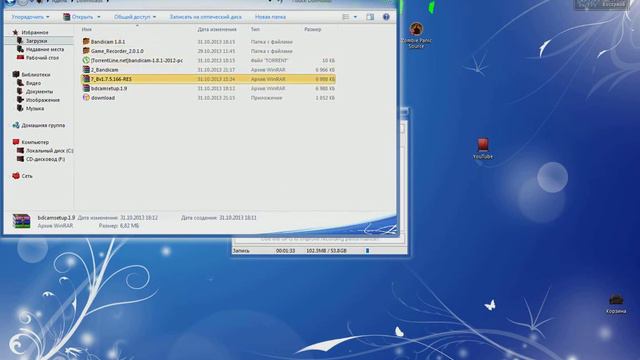This screenshot has height=360, width=640.
Task: Select the download application icon
Action: click(x=86, y=98)
